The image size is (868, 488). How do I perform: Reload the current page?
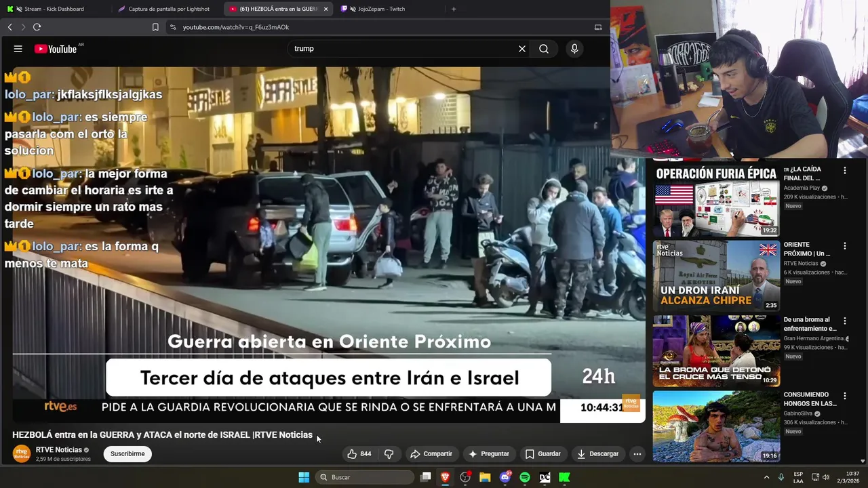tap(37, 27)
